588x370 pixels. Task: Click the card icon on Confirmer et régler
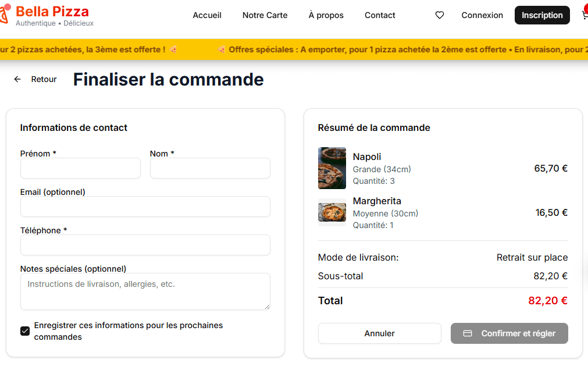(468, 333)
